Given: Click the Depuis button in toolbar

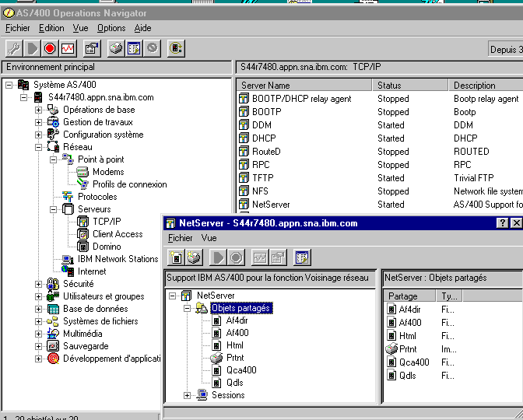Looking at the screenshot, I should point(506,49).
